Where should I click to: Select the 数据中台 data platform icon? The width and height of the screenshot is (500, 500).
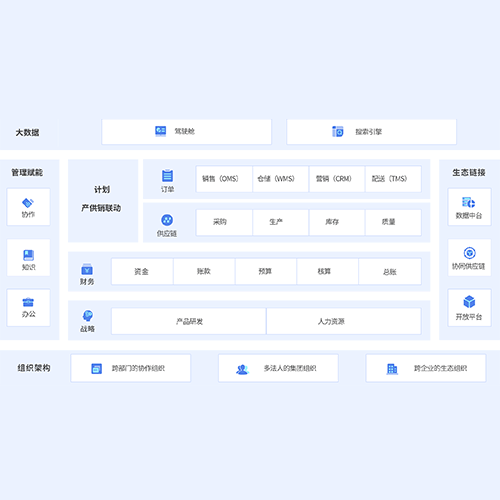tap(469, 202)
